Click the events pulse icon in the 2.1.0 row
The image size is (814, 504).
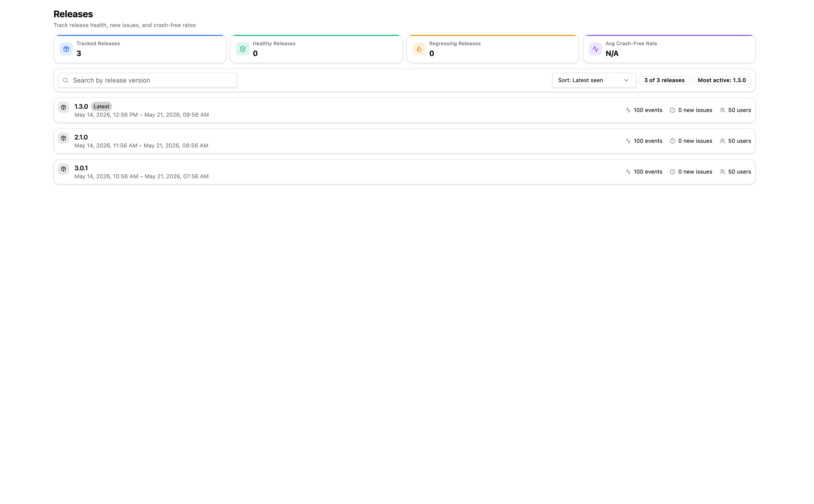click(x=628, y=141)
